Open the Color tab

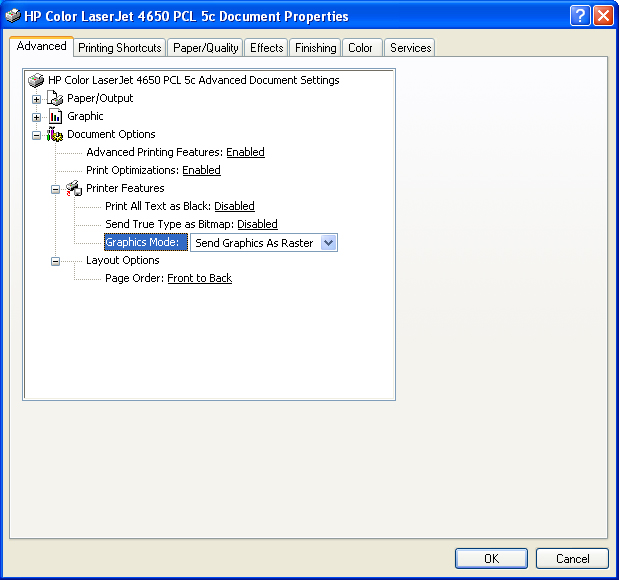tap(360, 48)
